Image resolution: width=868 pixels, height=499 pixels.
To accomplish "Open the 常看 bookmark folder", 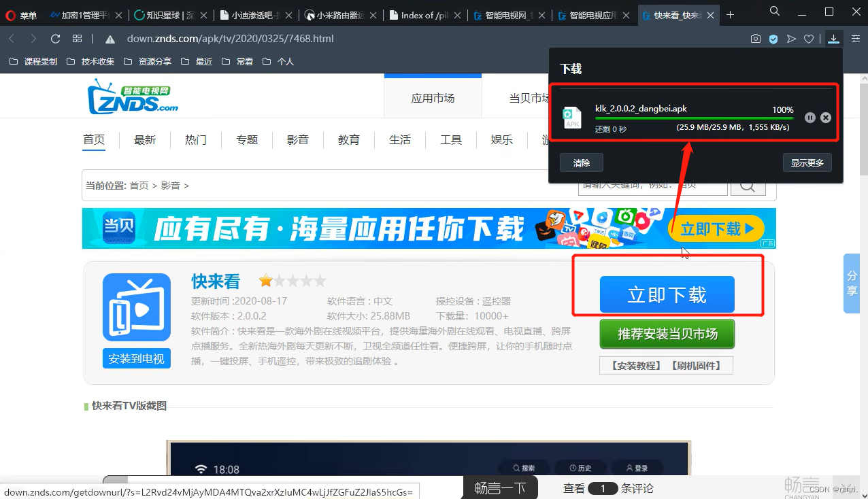I will (x=237, y=61).
